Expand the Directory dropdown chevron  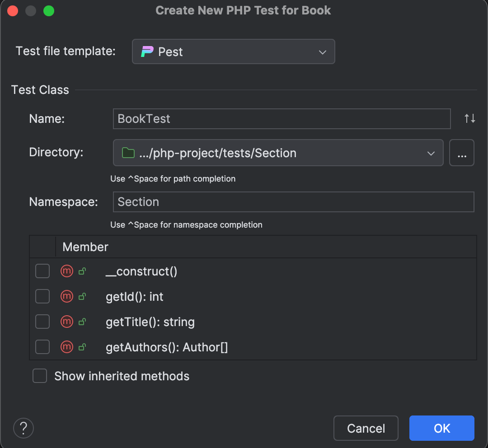(x=431, y=153)
